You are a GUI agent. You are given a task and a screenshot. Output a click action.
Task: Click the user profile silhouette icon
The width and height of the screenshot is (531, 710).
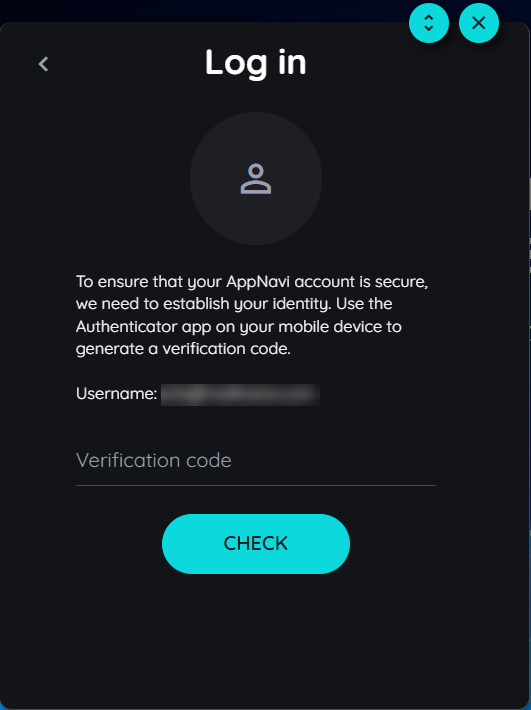[256, 179]
